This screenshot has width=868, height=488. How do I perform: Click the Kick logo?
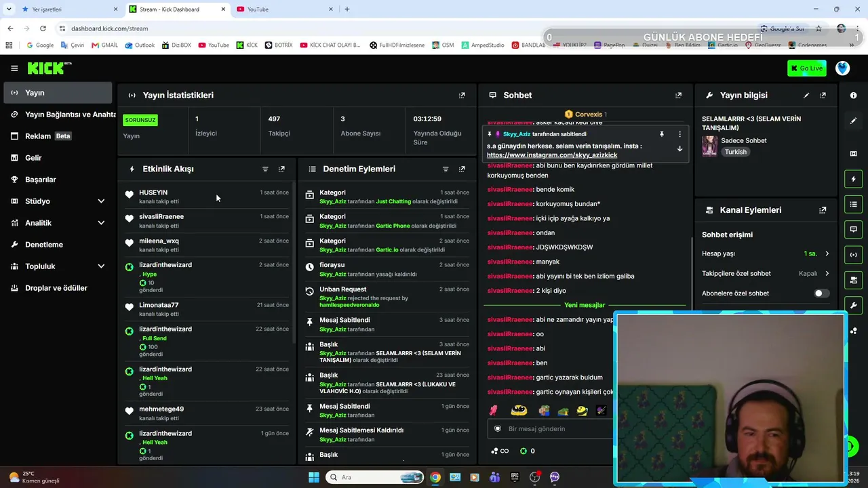click(x=49, y=68)
